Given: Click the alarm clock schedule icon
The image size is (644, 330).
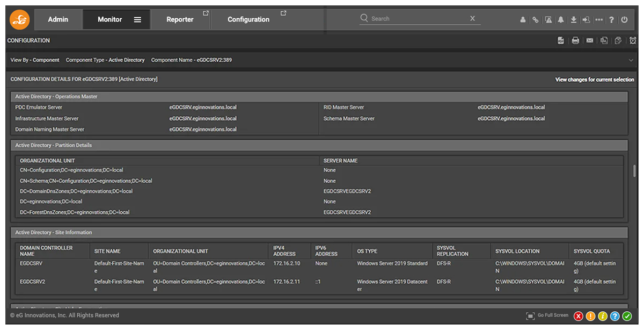Looking at the screenshot, I should [x=633, y=40].
